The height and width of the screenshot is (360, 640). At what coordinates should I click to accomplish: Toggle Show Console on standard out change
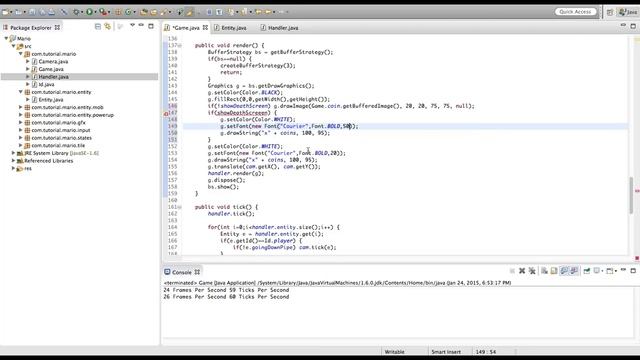point(564,271)
